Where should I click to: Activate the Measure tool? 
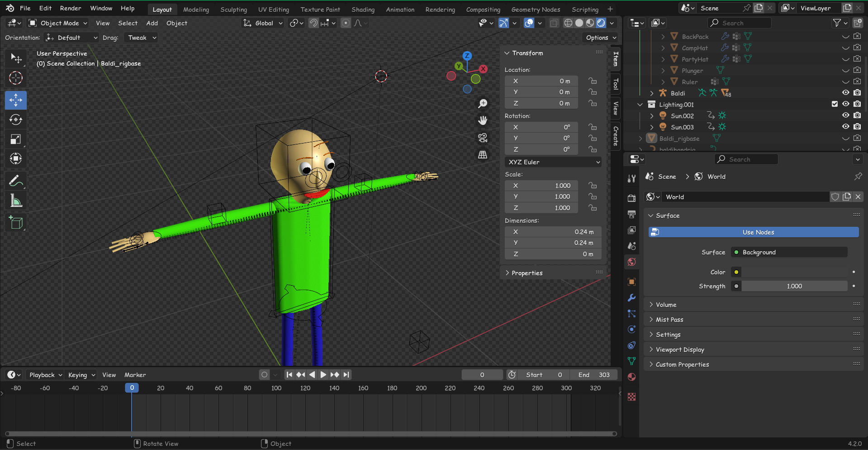click(16, 200)
